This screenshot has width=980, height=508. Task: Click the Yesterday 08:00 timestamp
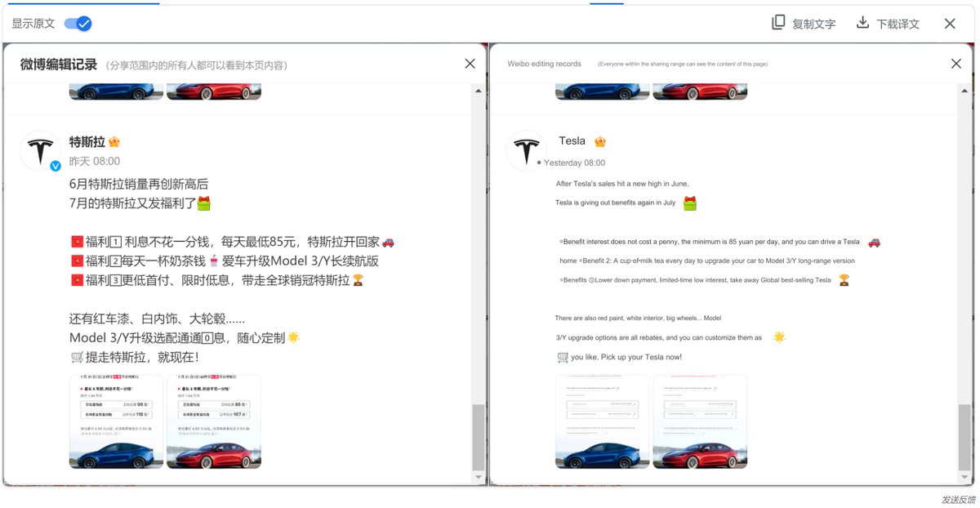click(575, 163)
